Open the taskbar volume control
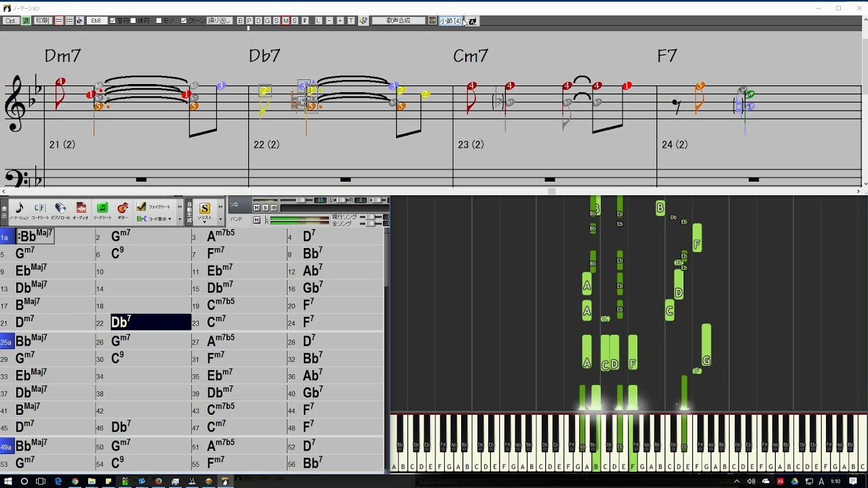 pyautogui.click(x=751, y=481)
